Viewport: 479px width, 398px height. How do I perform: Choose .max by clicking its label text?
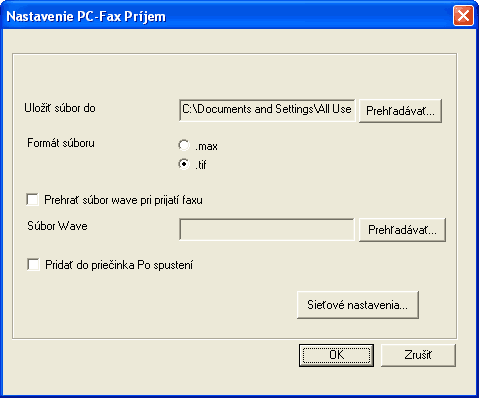coord(206,146)
